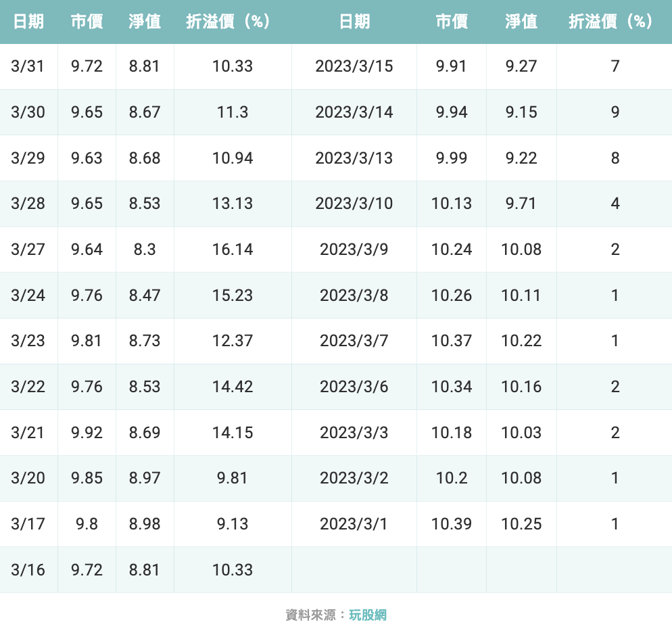Click the date cell 2023/3/3
Image resolution: width=672 pixels, height=637 pixels.
354,433
